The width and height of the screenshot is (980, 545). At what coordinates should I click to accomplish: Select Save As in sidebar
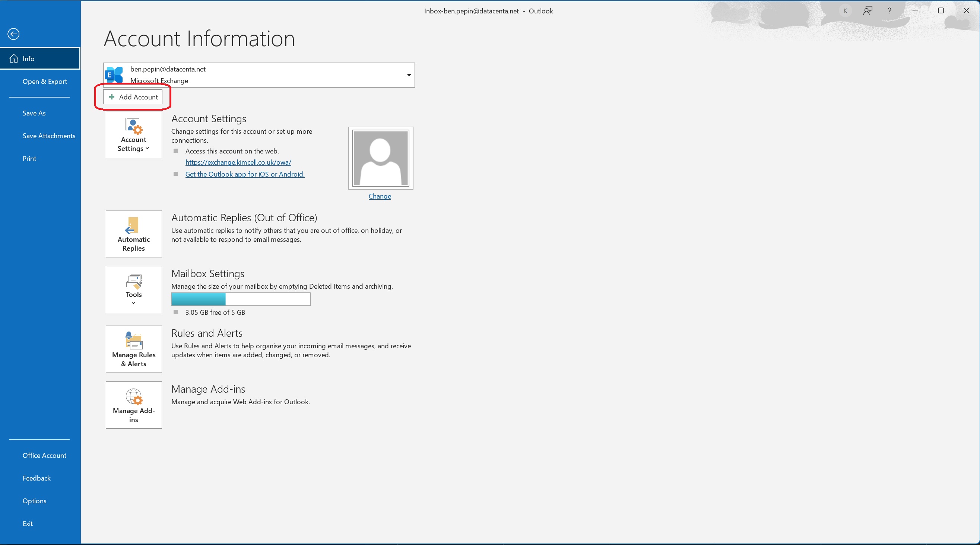(34, 113)
